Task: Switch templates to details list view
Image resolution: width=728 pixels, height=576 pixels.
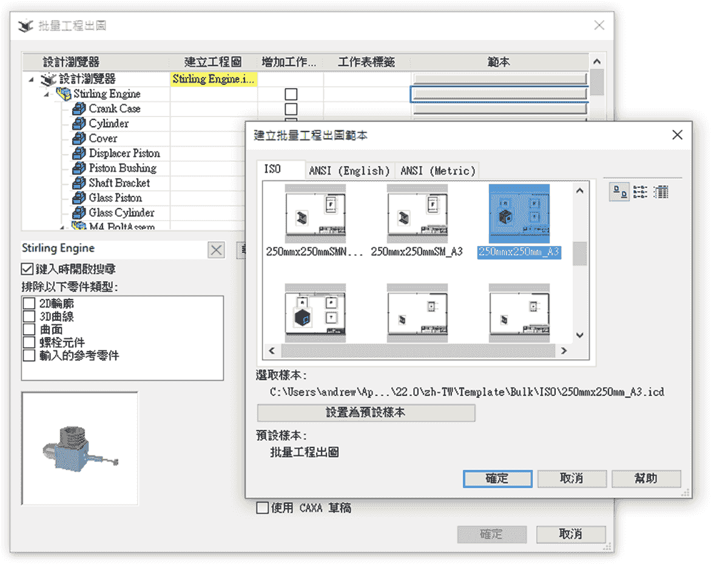Action: coord(661,192)
